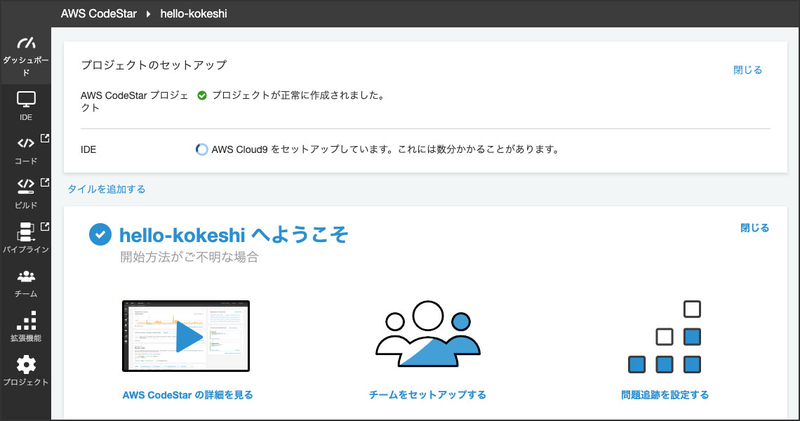Click the Cloud9 setup loading spinner
This screenshot has width=800, height=421.
coord(202,150)
